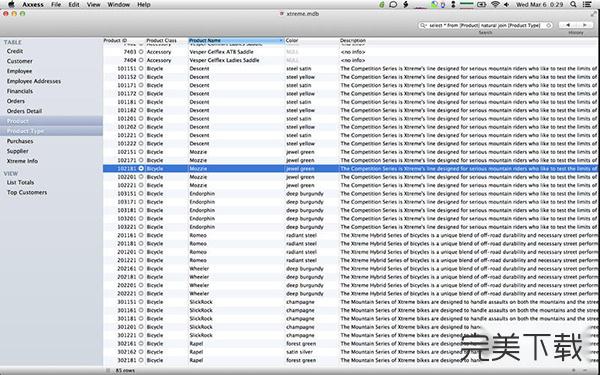Sort by the Description column header
The height and width of the screenshot is (375, 600).
click(x=353, y=40)
